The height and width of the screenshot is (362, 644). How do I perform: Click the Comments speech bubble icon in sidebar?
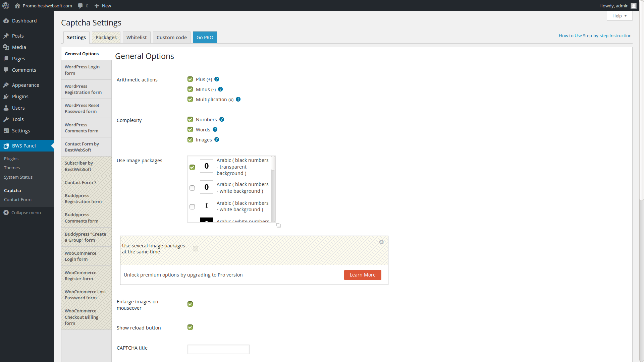coord(6,70)
